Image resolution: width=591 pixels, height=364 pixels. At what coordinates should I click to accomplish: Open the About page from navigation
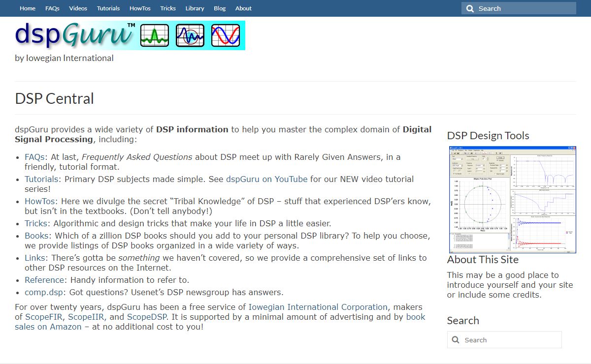point(243,8)
